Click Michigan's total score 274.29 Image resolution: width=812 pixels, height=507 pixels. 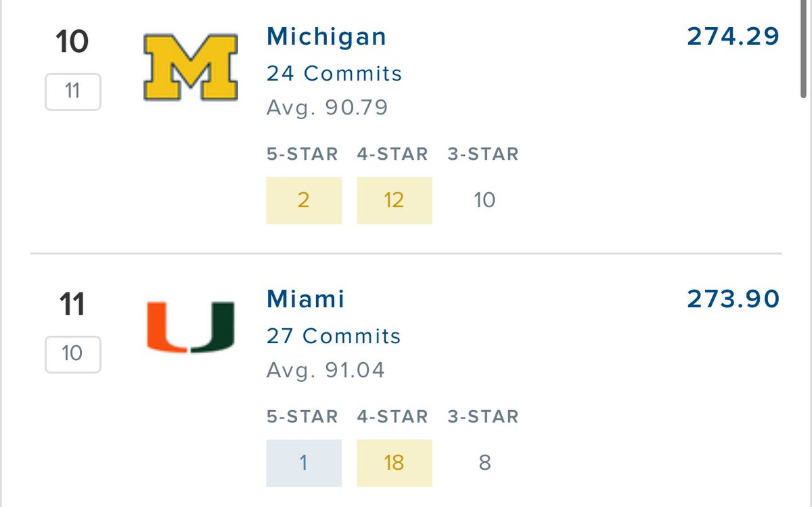[734, 37]
